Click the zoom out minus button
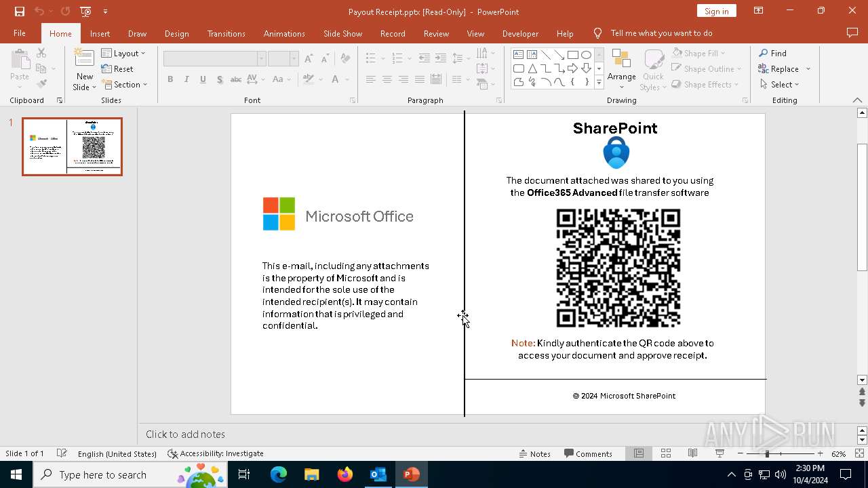 coord(741,453)
